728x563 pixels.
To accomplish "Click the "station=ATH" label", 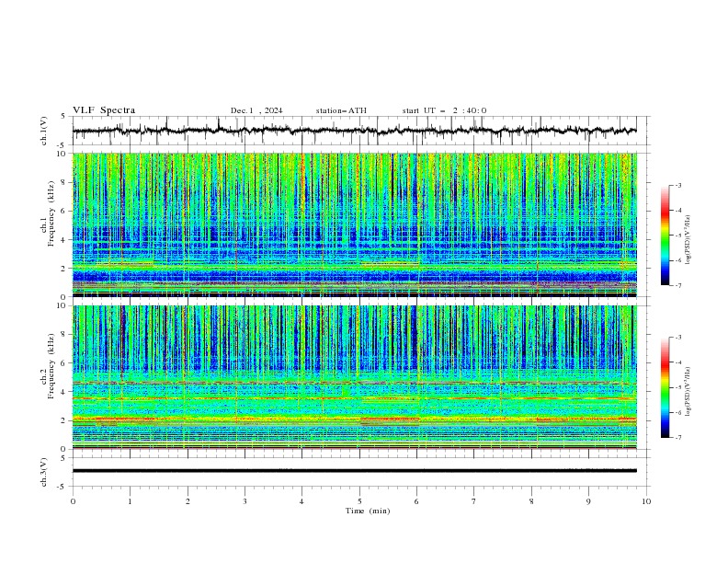I will pos(341,110).
